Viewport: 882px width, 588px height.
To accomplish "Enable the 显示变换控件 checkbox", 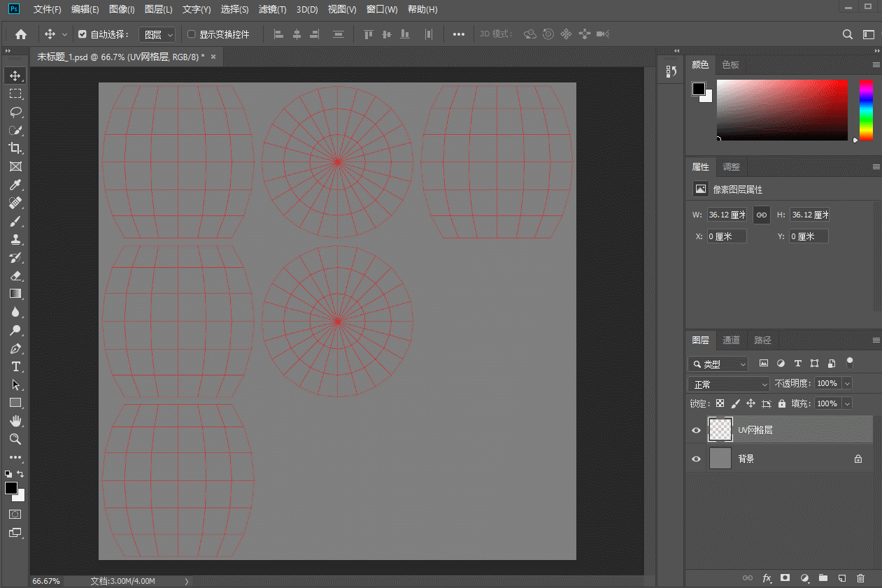I will (x=192, y=34).
